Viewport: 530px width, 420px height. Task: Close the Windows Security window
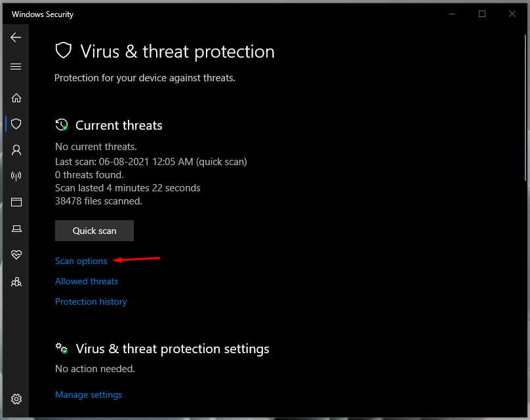512,14
